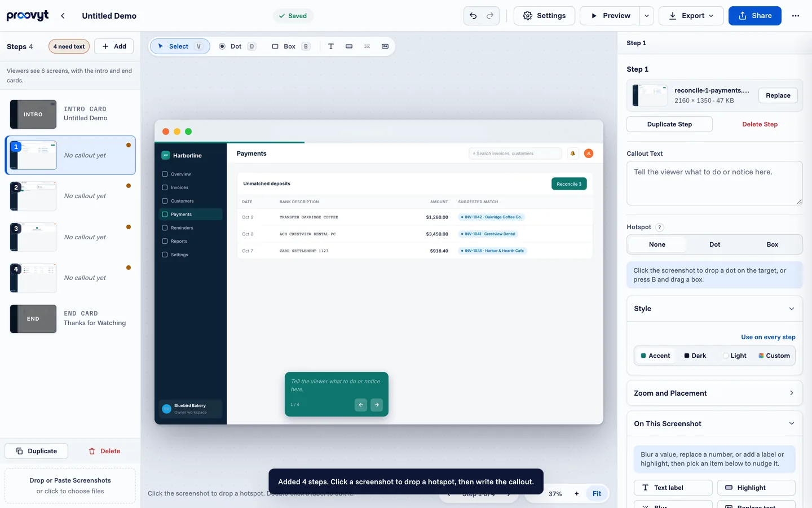Expand the Zoom and Placement section
The height and width of the screenshot is (508, 812).
tap(714, 393)
